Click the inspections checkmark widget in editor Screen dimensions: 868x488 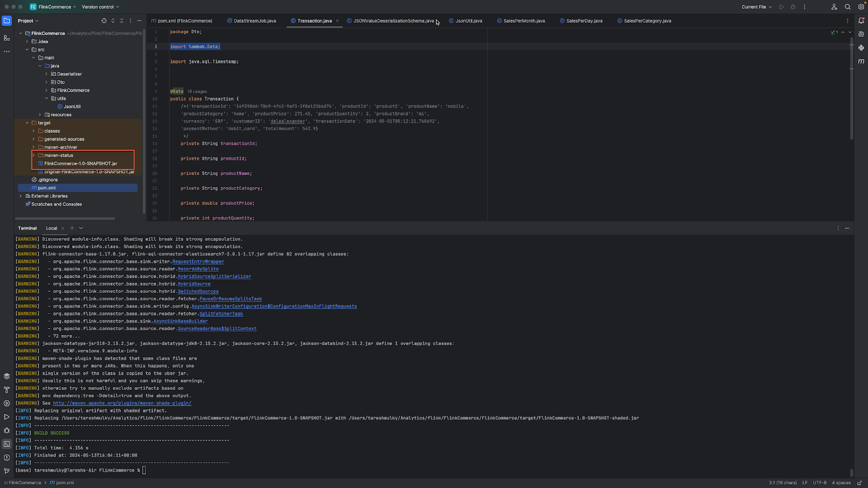(x=834, y=32)
